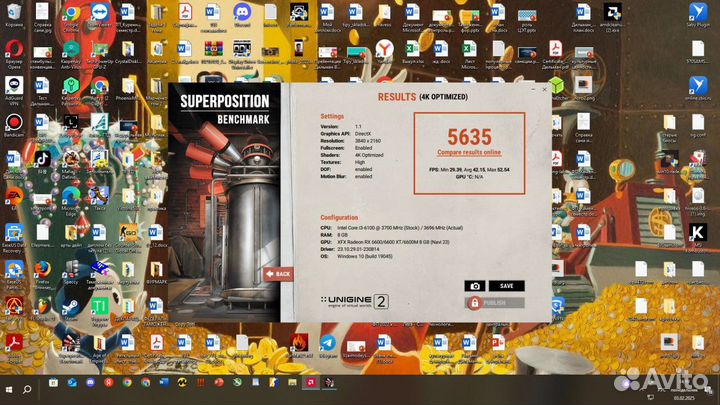Open the Saby Plugin desktop icon
Image resolution: width=720 pixels, height=405 pixels.
(x=698, y=15)
